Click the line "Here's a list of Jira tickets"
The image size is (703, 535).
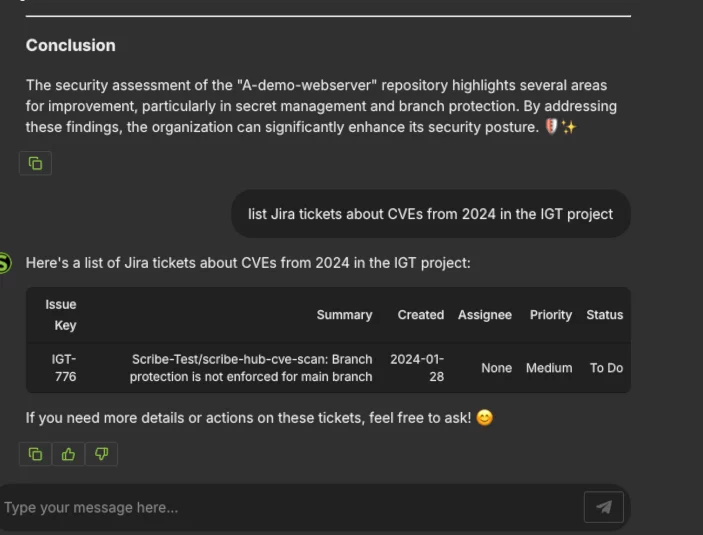[248, 263]
